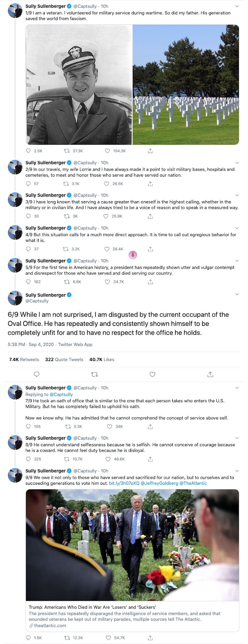Open the bit.ly/3h07oXQ link
Image resolution: width=248 pixels, height=644 pixels.
click(x=124, y=483)
